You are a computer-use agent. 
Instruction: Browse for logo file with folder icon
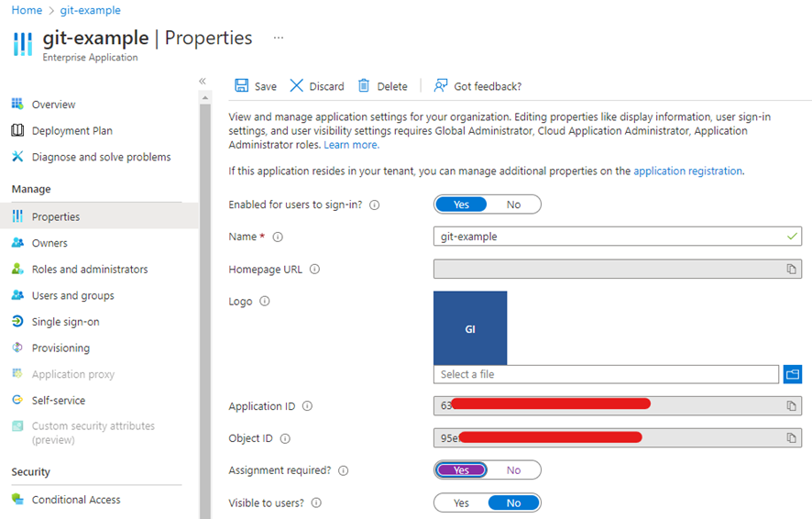pos(793,374)
